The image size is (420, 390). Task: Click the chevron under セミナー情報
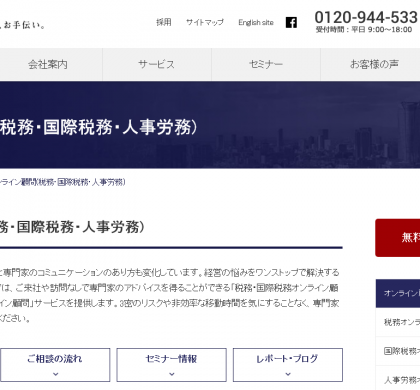coord(172,374)
